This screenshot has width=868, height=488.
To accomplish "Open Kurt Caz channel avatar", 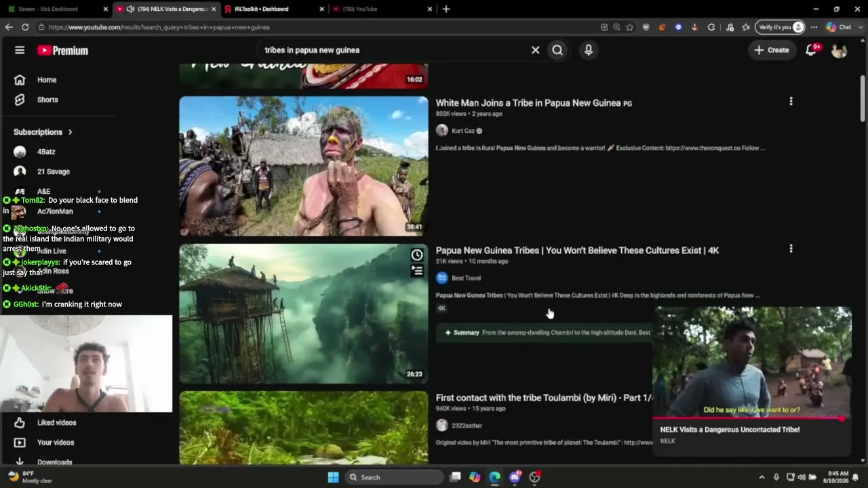I will click(x=442, y=131).
